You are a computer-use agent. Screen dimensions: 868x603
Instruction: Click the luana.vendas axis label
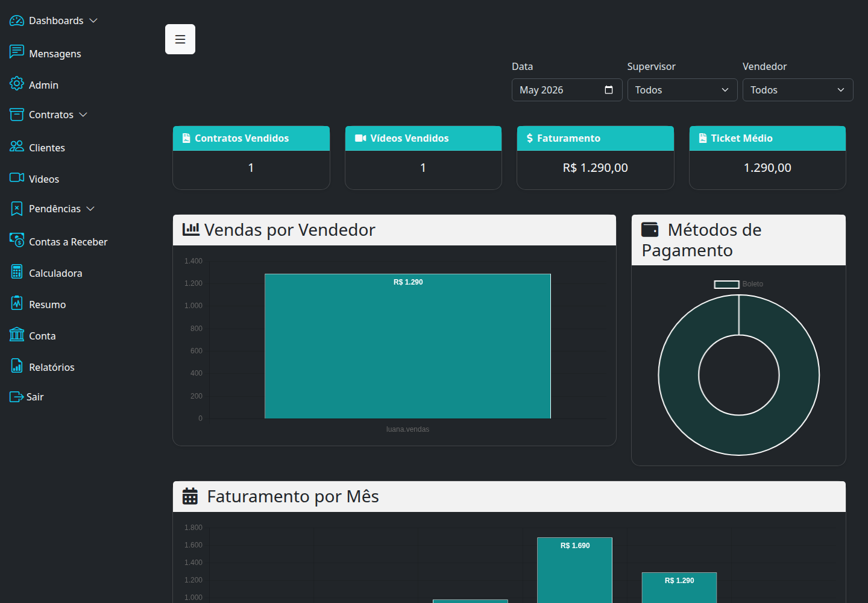[407, 429]
